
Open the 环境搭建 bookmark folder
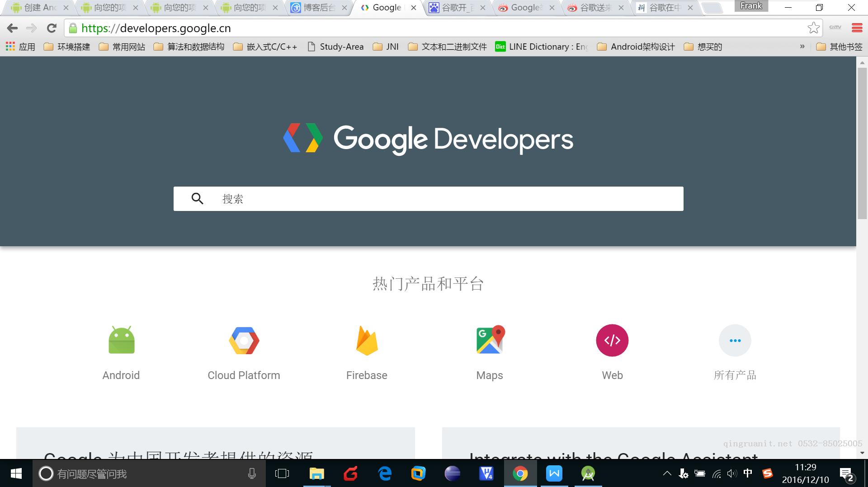tap(67, 47)
